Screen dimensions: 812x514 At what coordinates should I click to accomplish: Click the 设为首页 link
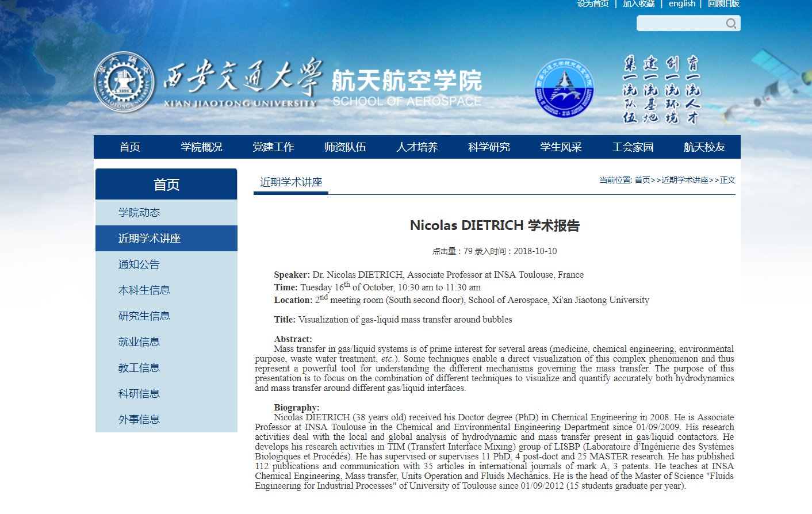click(593, 3)
